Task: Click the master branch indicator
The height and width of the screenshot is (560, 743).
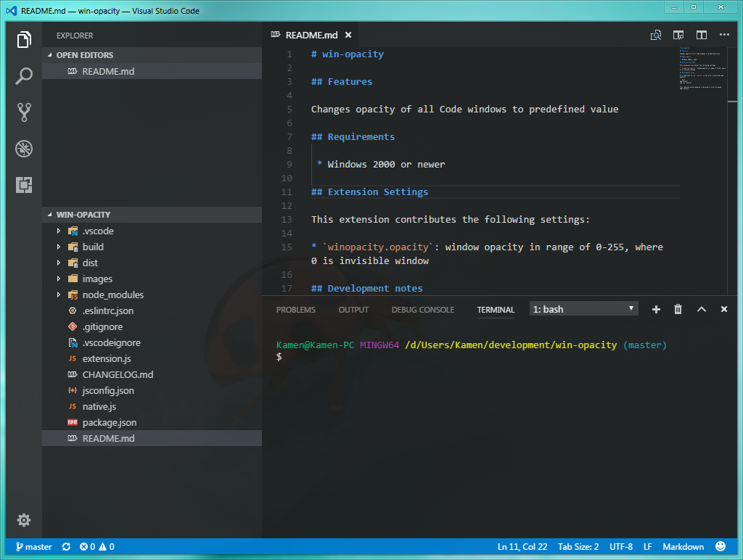Action: (33, 547)
